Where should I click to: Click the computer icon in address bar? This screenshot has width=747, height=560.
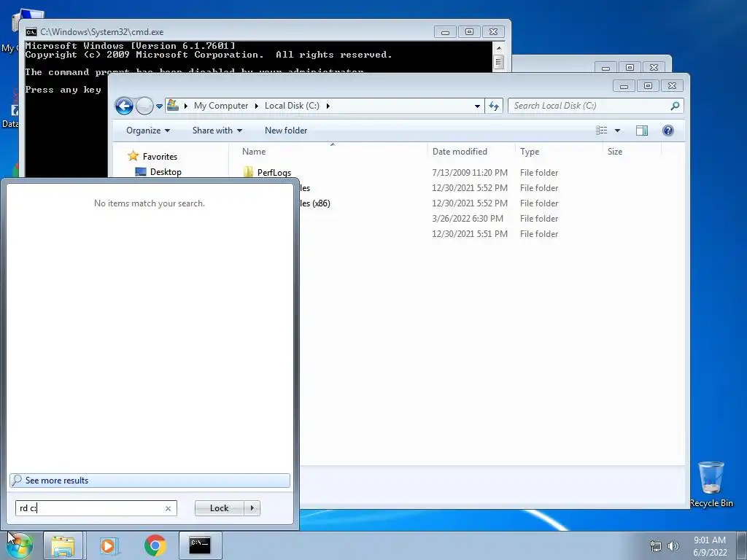(173, 105)
